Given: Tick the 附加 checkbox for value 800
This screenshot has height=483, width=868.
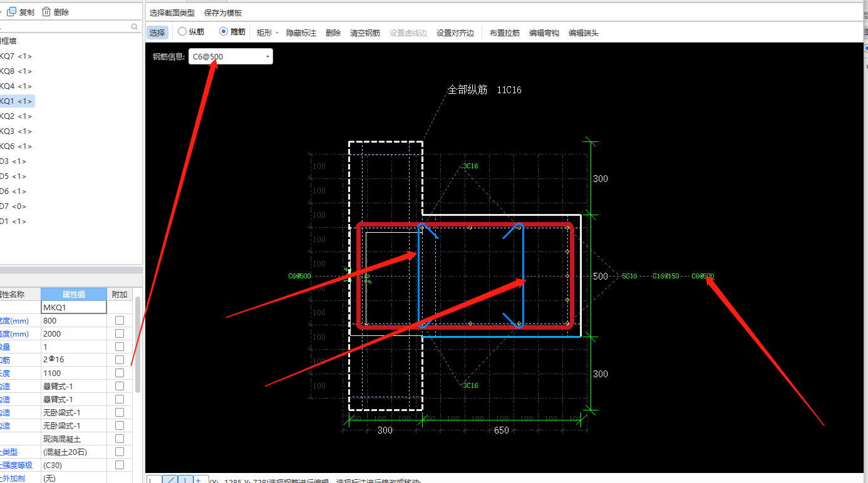Looking at the screenshot, I should (120, 320).
